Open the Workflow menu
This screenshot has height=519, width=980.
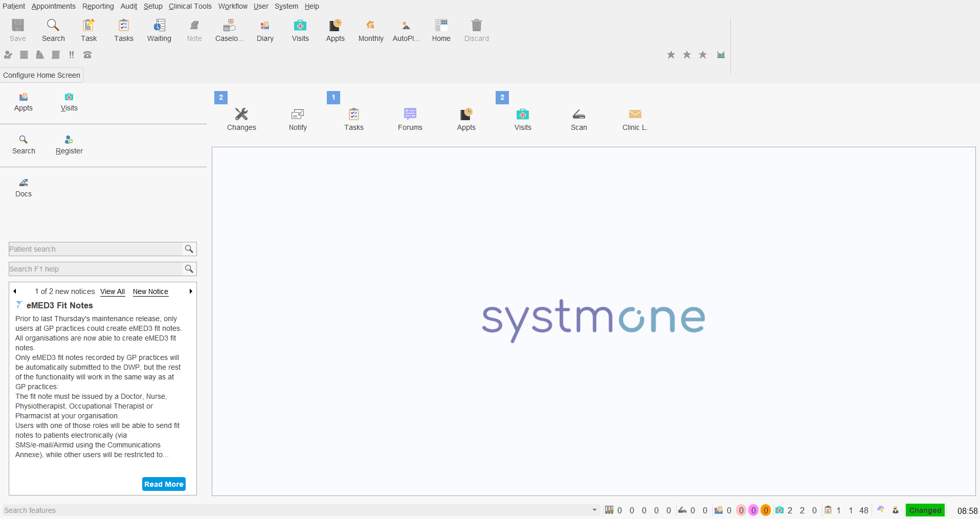tap(233, 6)
